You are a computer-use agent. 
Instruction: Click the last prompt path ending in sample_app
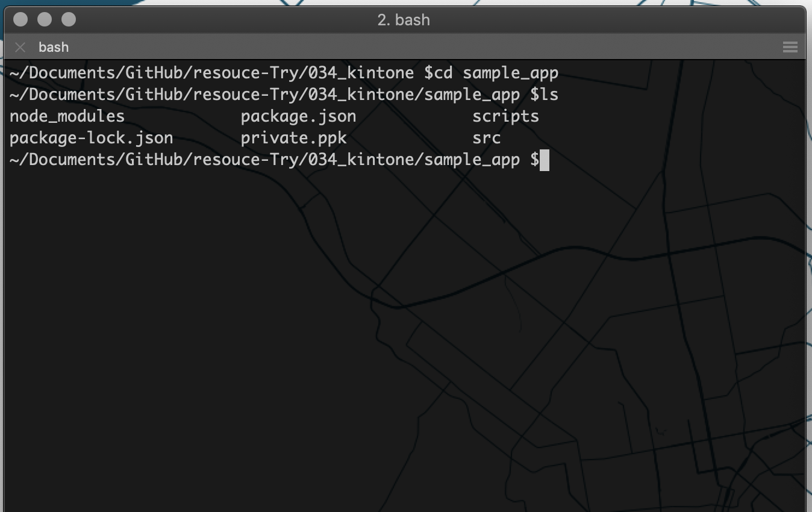tap(265, 160)
